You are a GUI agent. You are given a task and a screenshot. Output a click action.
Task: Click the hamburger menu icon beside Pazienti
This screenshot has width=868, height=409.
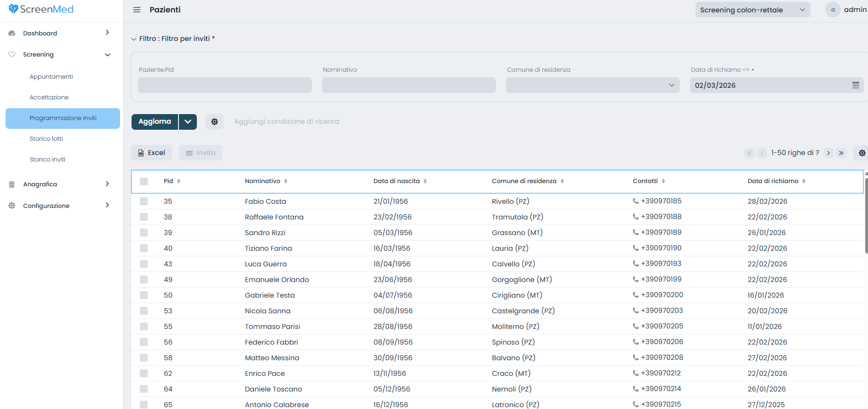[137, 10]
